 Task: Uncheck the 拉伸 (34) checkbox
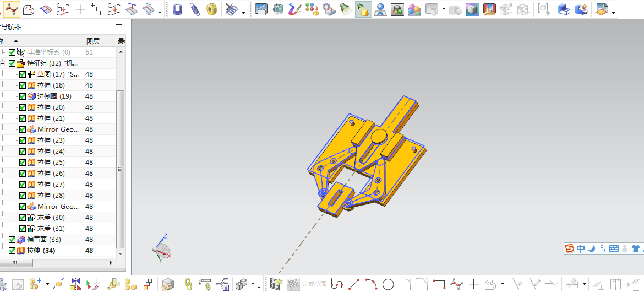12,251
